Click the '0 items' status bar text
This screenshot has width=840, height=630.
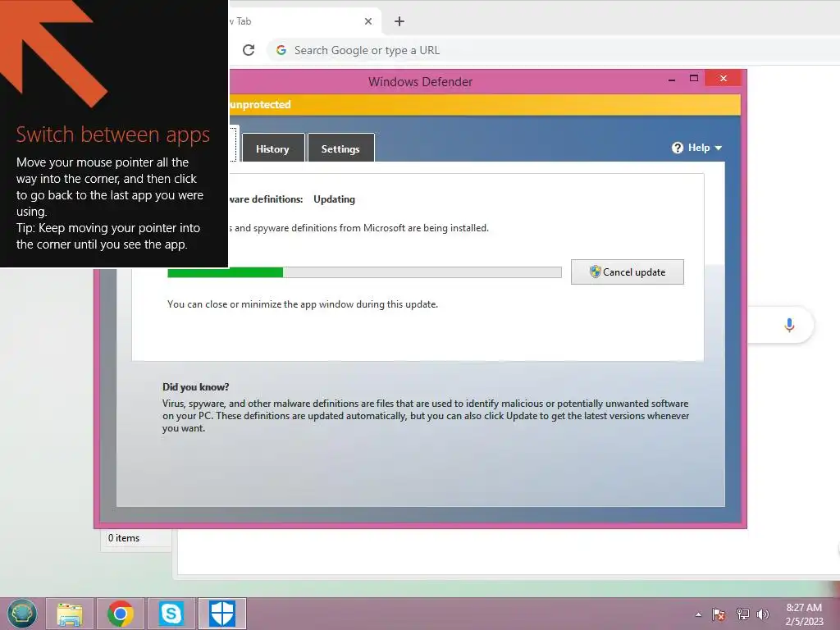coord(124,538)
